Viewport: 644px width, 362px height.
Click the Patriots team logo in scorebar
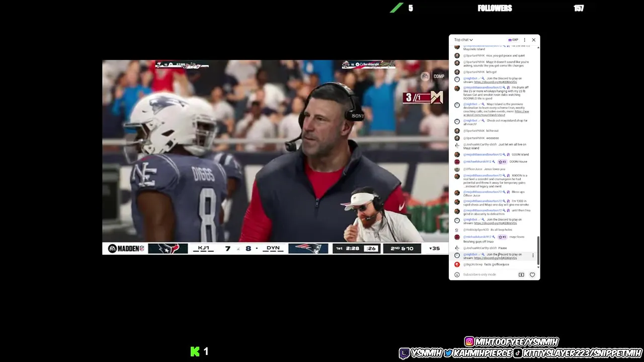[308, 248]
